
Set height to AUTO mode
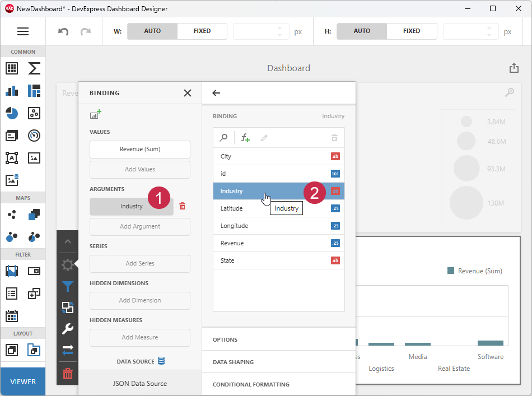coord(361,31)
